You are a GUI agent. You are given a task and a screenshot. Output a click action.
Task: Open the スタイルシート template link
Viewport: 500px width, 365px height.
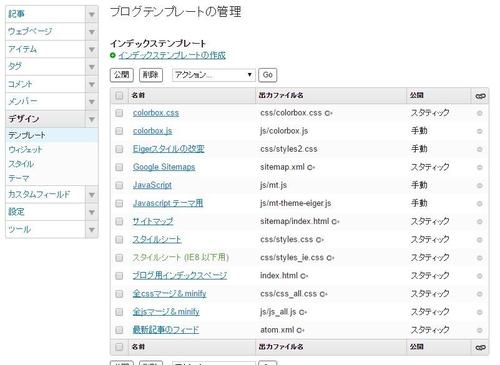157,239
